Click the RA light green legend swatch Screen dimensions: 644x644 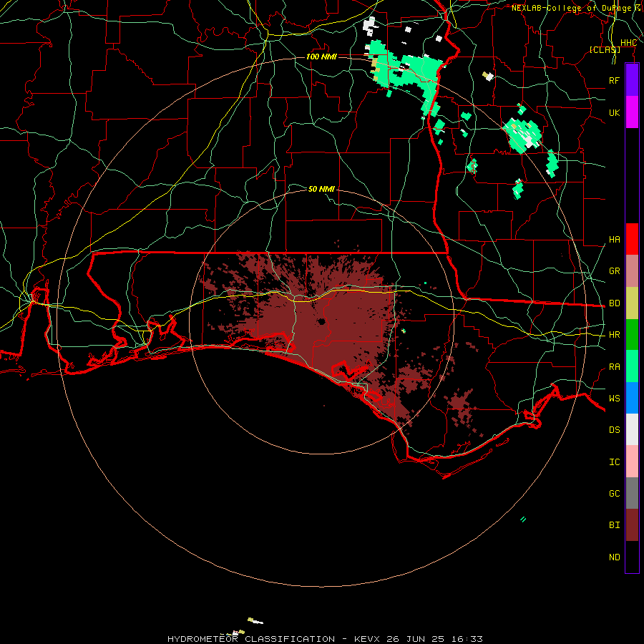[x=632, y=366]
